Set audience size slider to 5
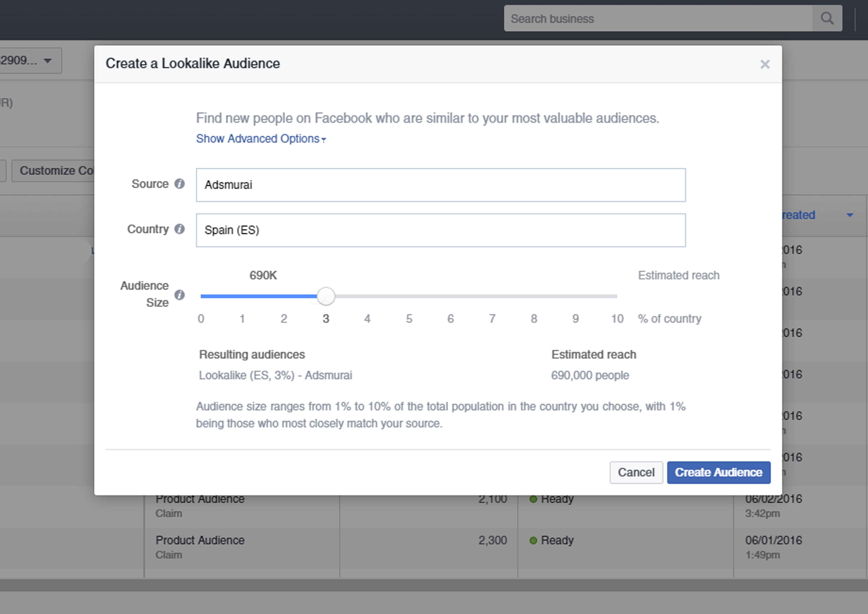Image resolution: width=868 pixels, height=614 pixels. click(x=409, y=296)
